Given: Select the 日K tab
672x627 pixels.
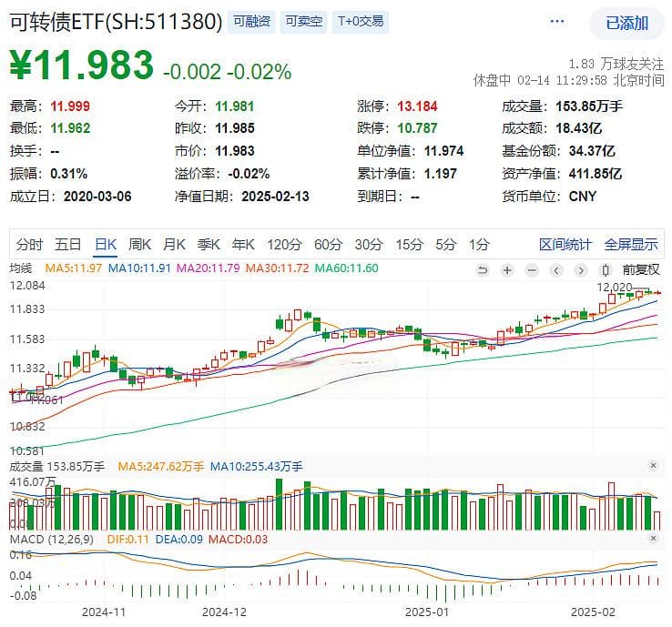Looking at the screenshot, I should pyautogui.click(x=106, y=245).
